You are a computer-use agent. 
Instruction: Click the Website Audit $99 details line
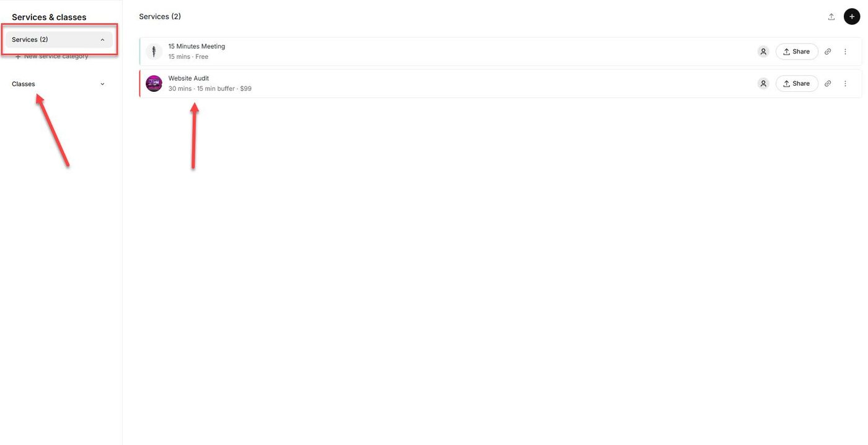[210, 89]
